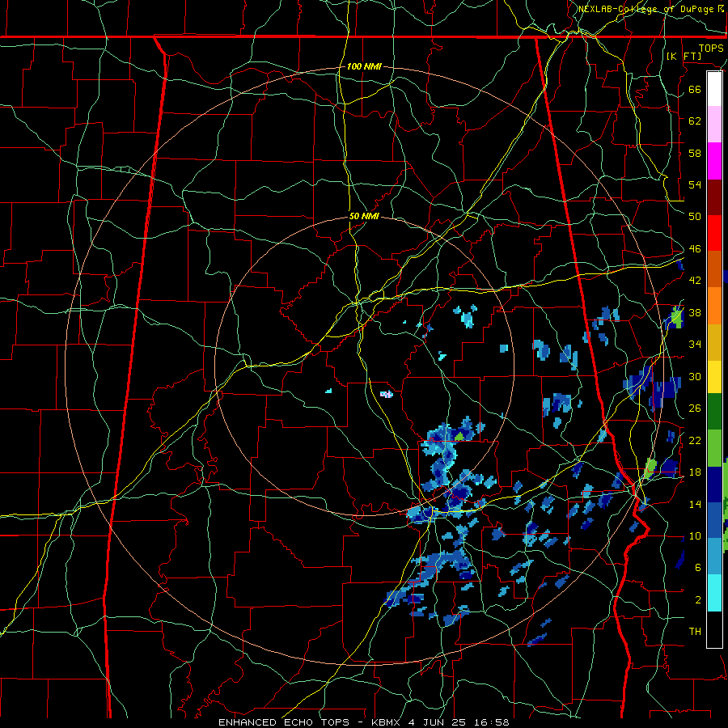
Task: Select the bright red legend swatch near 50
Action: pyautogui.click(x=714, y=233)
